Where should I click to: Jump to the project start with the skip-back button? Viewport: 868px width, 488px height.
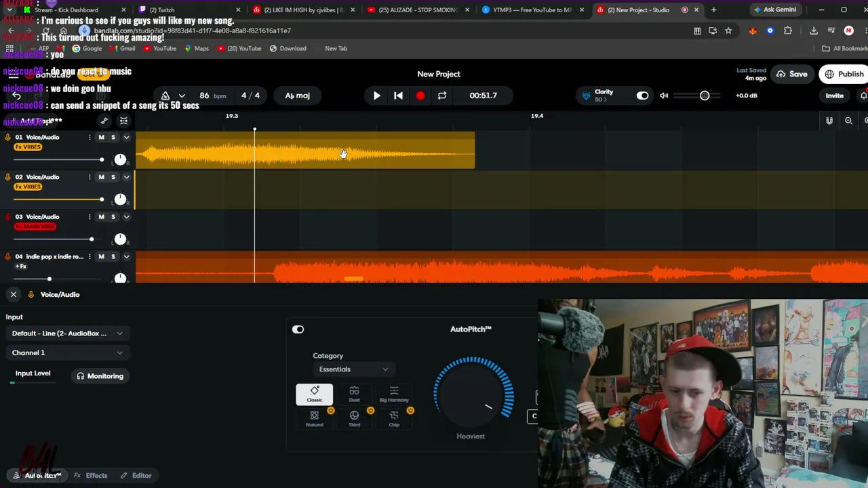(398, 96)
